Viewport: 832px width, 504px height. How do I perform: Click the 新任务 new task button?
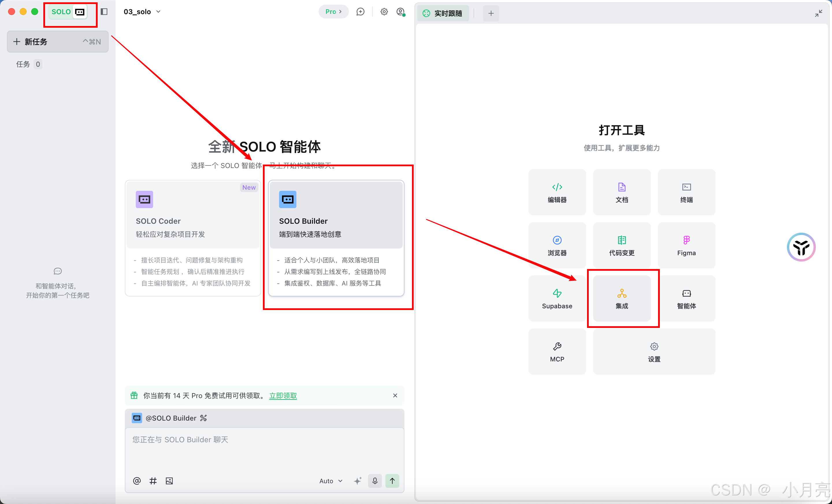point(57,42)
